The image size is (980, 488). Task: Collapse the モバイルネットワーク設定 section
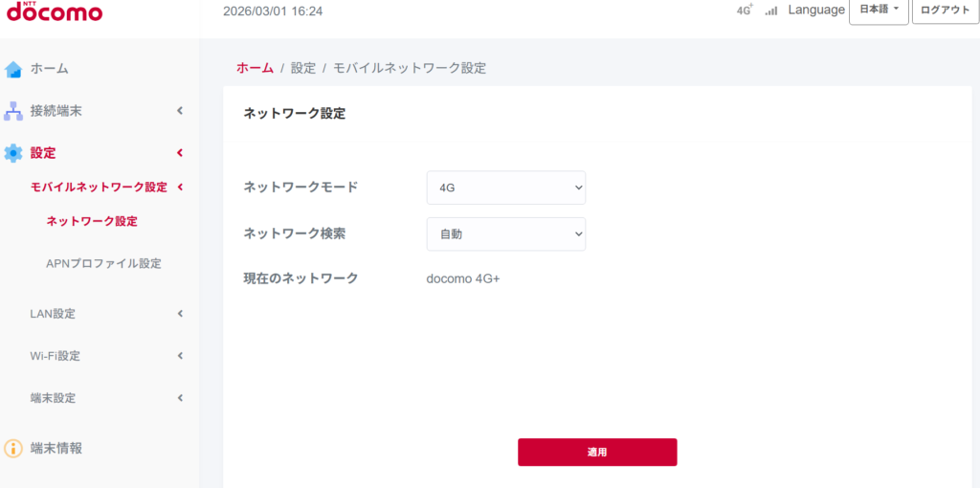coord(180,188)
